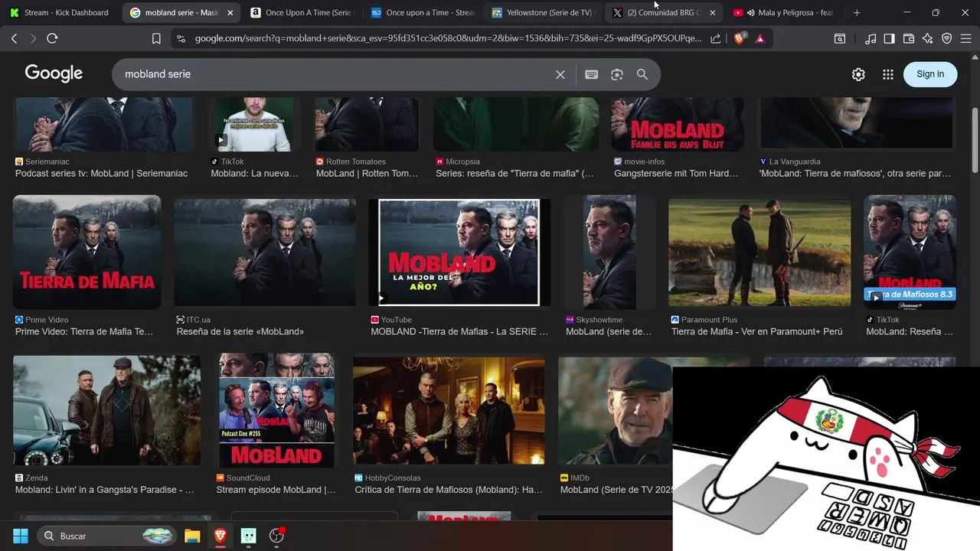Close the mobland serie tab

(x=230, y=12)
